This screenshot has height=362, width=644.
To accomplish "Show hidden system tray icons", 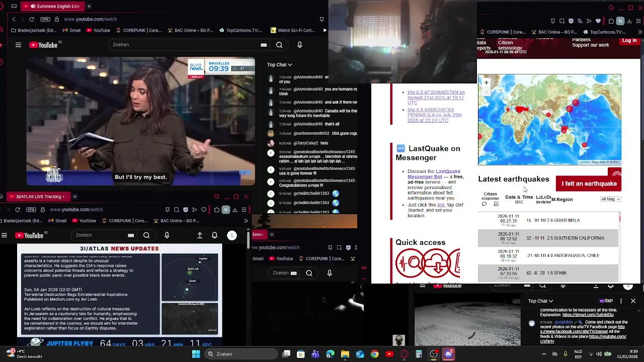I will [x=544, y=354].
